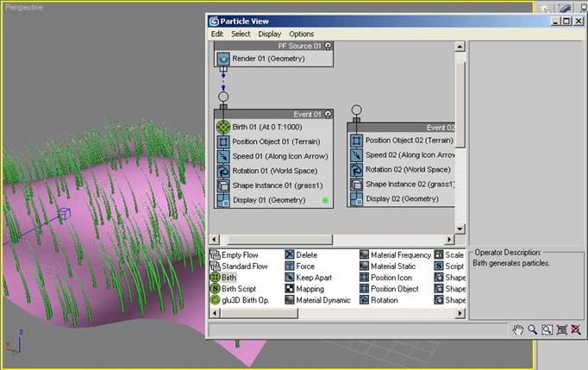This screenshot has height=370, width=588.
Task: Click Event 02 input connector circle
Action: point(357,110)
